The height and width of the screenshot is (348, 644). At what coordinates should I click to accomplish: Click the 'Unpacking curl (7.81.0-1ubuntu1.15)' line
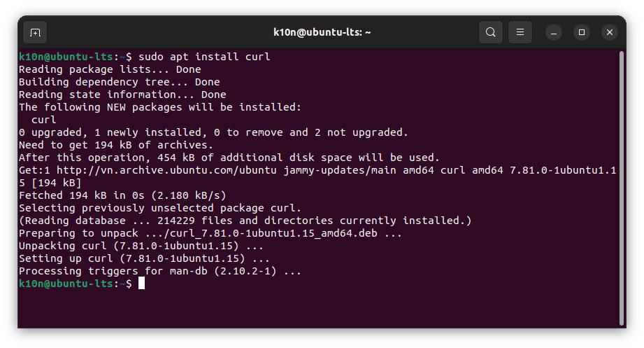point(141,246)
